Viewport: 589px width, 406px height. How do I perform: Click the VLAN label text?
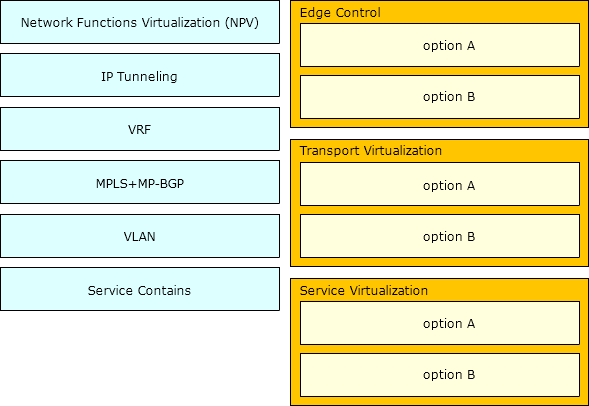(139, 237)
